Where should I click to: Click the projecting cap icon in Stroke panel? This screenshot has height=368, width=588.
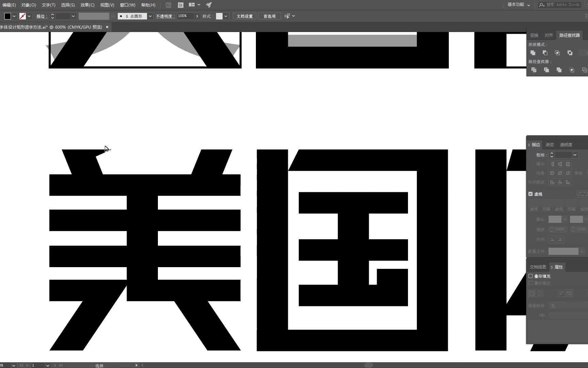click(568, 164)
